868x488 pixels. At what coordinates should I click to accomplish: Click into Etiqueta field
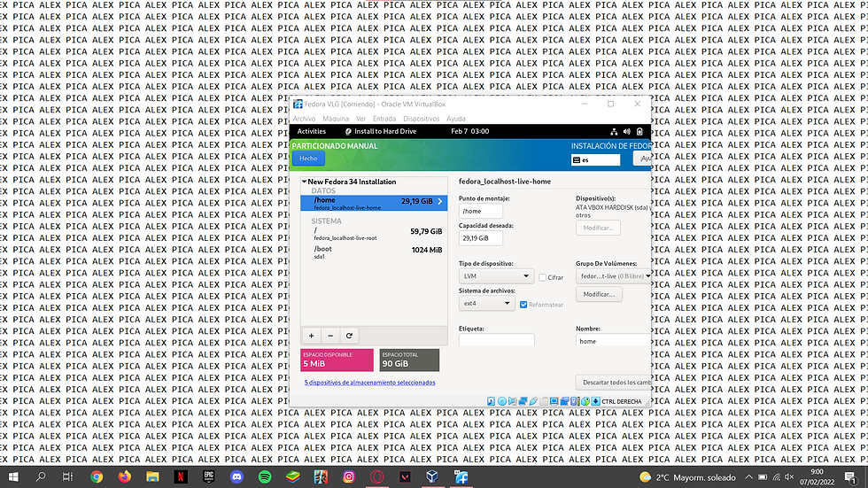tap(497, 340)
